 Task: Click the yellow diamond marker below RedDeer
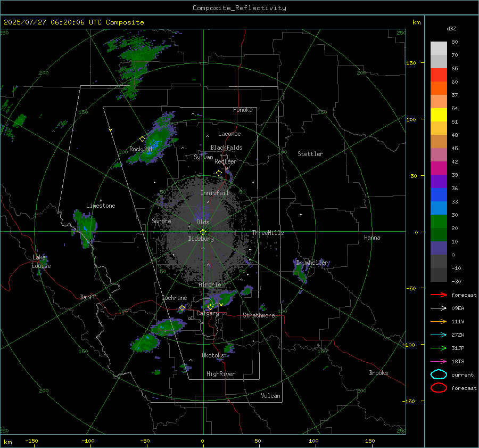pos(219,173)
